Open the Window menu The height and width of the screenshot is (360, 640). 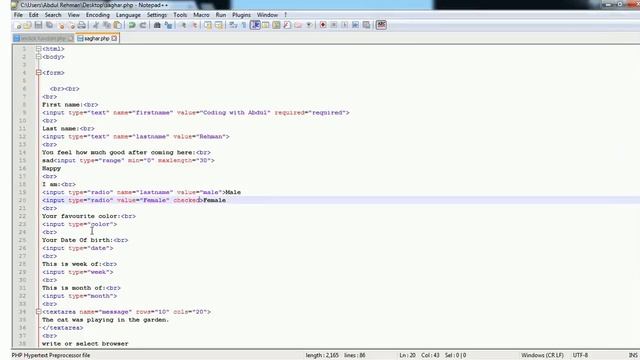[x=267, y=15]
